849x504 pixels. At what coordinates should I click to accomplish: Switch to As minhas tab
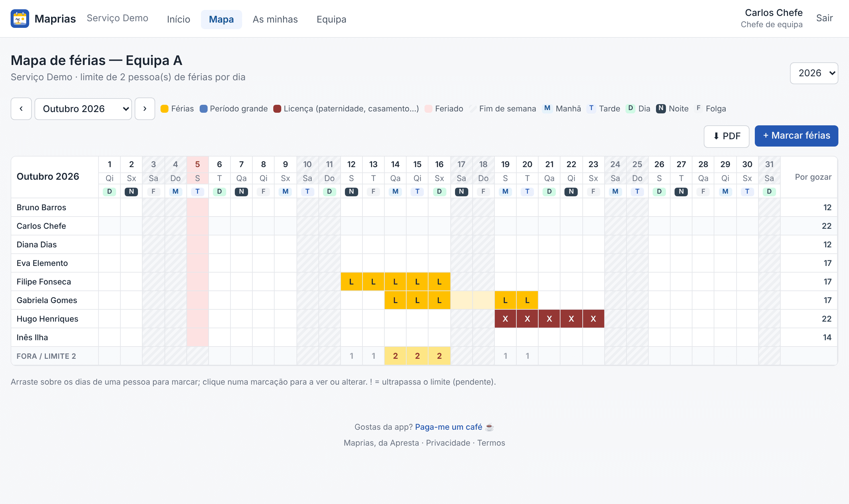point(275,19)
